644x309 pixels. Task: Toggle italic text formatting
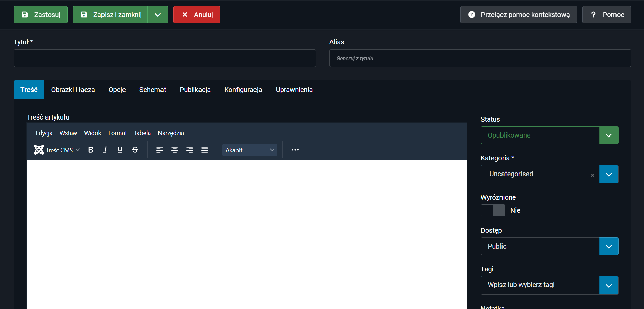click(x=105, y=150)
